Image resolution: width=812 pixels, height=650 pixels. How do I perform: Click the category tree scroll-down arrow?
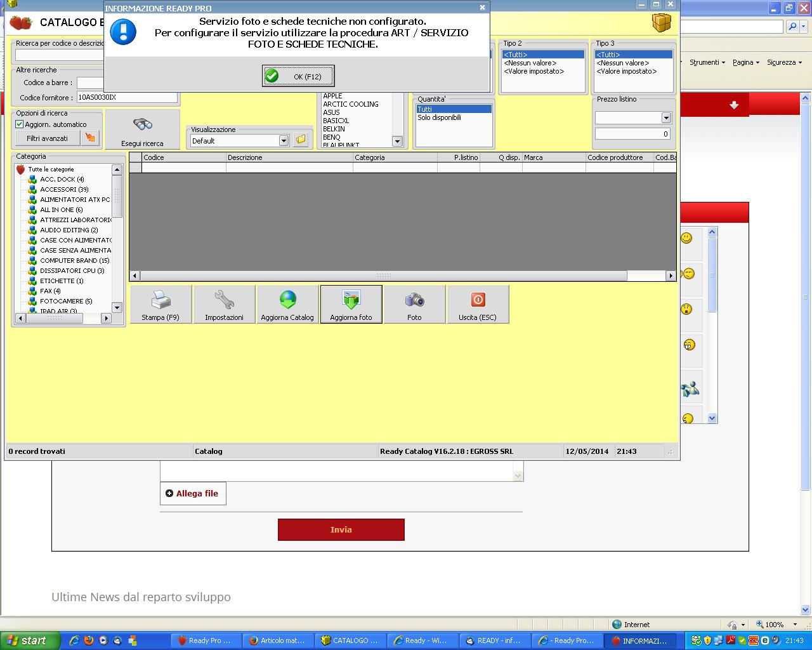[x=117, y=307]
